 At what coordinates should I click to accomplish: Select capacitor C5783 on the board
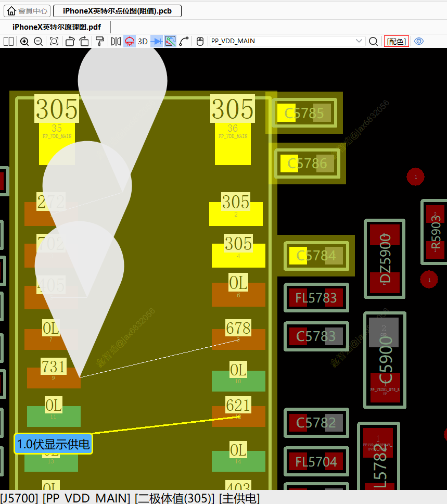tap(316, 336)
